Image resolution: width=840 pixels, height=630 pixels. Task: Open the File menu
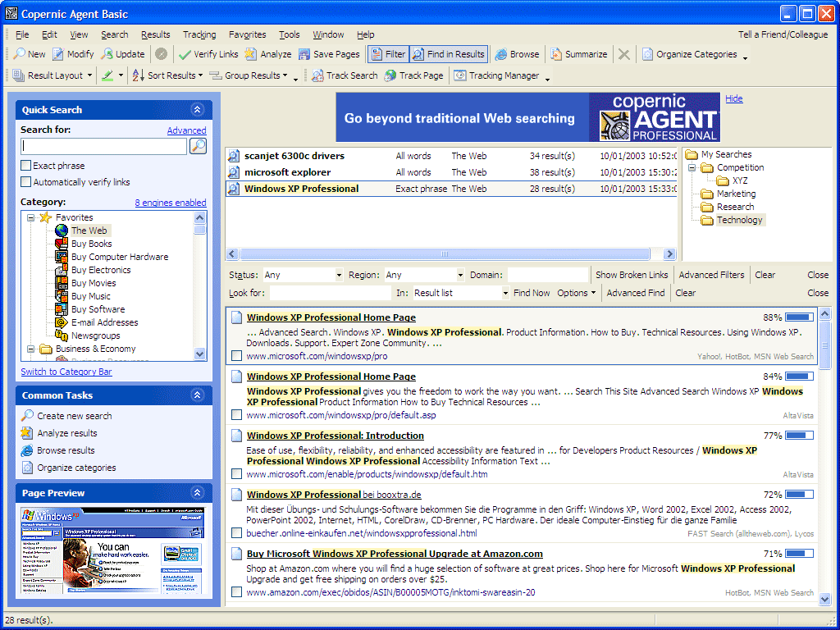[x=22, y=34]
